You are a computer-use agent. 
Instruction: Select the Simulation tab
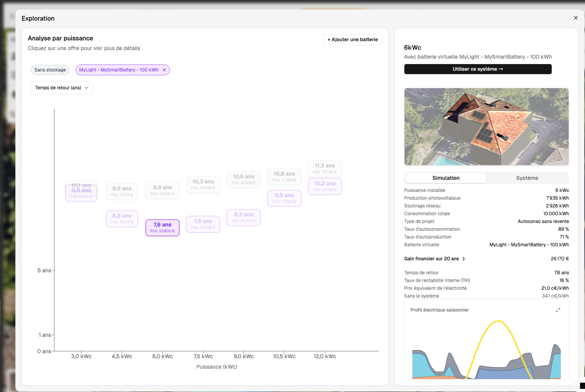point(446,178)
